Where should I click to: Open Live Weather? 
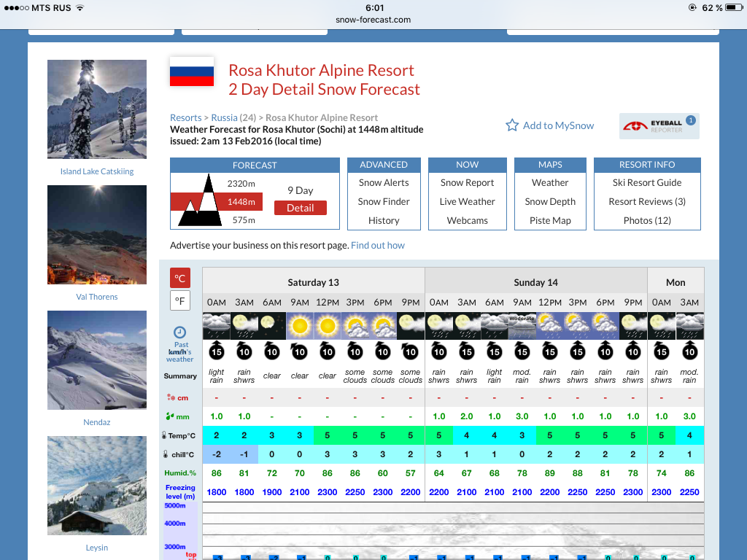(x=468, y=201)
